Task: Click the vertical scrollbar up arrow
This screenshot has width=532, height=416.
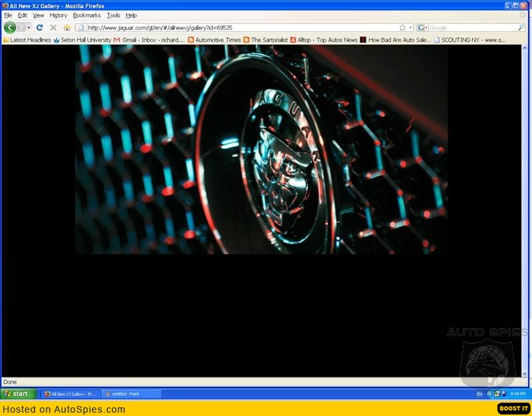Action: (525, 49)
